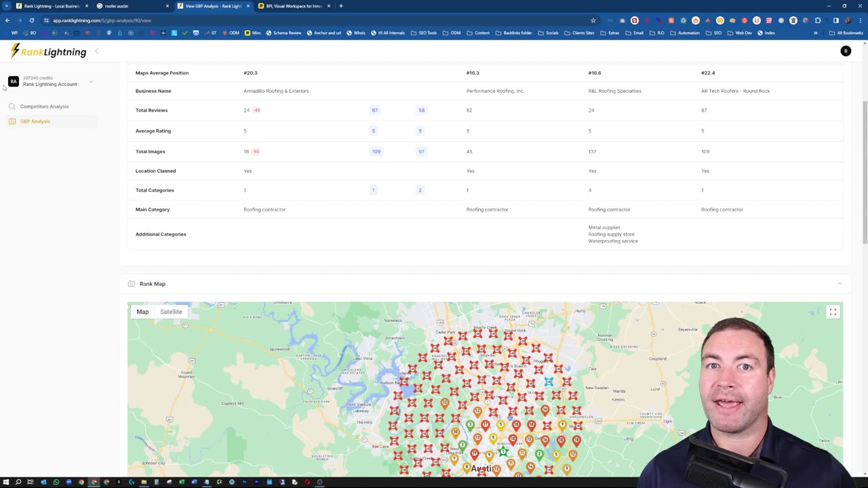Screen dimensions: 868x488
Task: Show more bookmarks with the overflow chevron
Action: pos(816,33)
